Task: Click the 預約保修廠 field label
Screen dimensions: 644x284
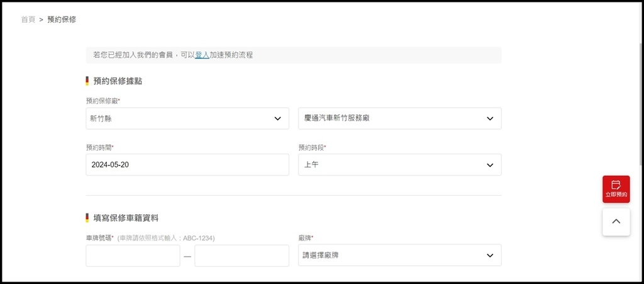Action: tap(103, 101)
